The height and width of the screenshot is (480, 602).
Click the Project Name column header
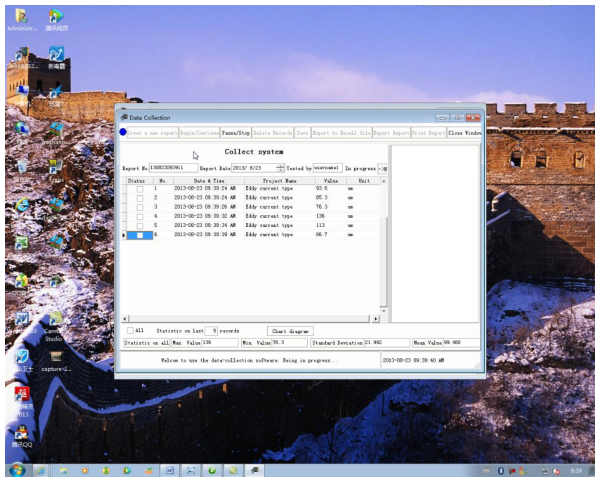280,180
